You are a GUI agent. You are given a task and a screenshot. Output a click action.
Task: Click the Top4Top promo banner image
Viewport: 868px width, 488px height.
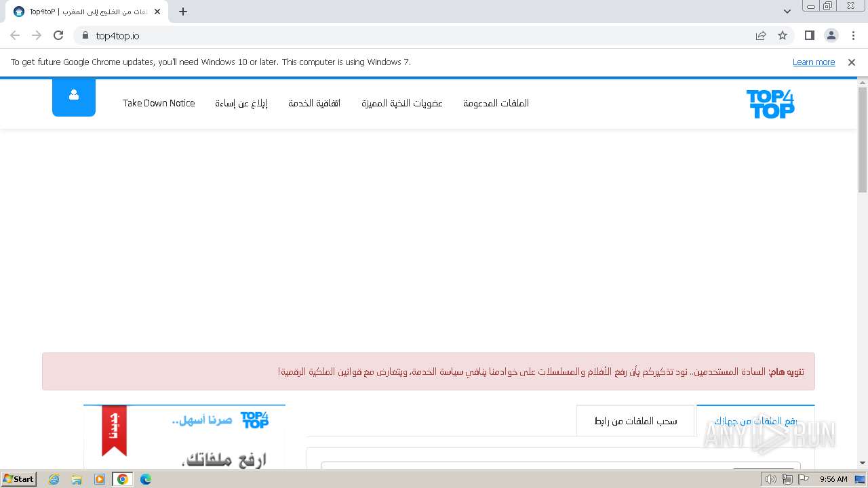tap(184, 436)
